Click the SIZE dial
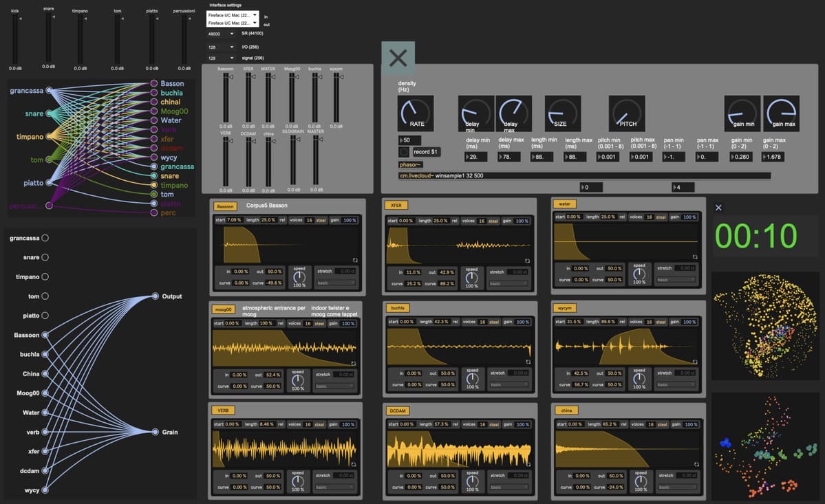825x504 pixels. tap(562, 113)
